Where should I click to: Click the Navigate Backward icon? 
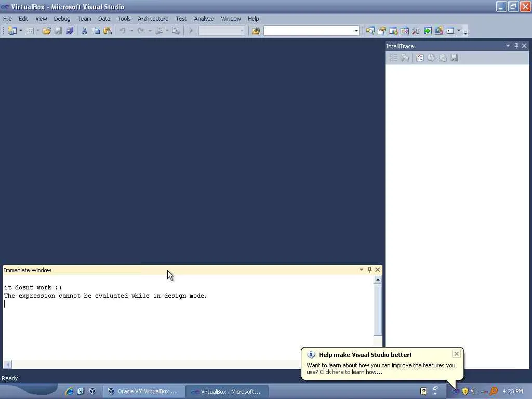point(159,31)
